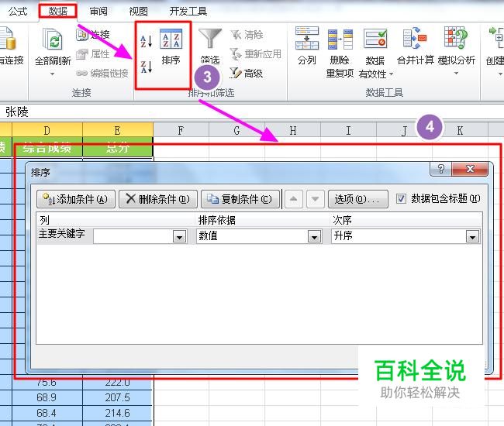This screenshot has height=426, width=504.
Task: Switch to the 视图 tab
Action: pos(138,12)
